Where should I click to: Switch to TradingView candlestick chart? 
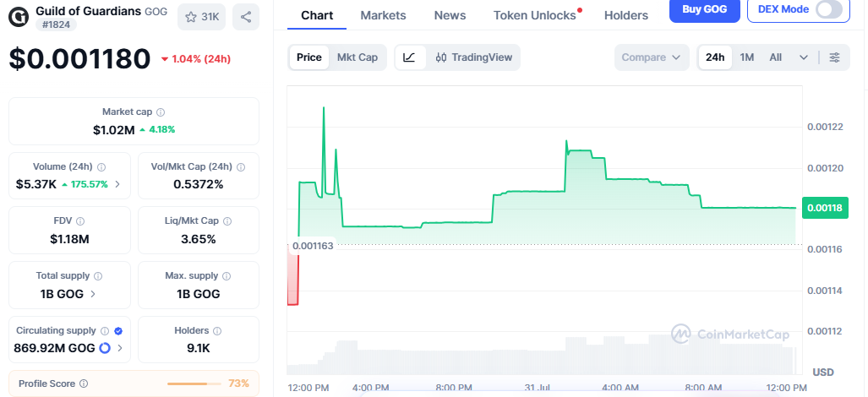click(x=474, y=57)
